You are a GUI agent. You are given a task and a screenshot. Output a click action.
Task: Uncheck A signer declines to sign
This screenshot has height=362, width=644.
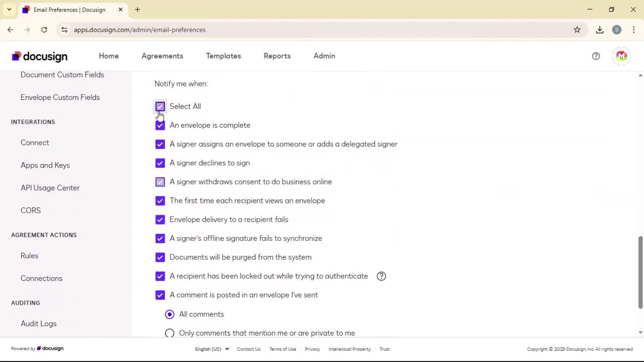pos(160,163)
